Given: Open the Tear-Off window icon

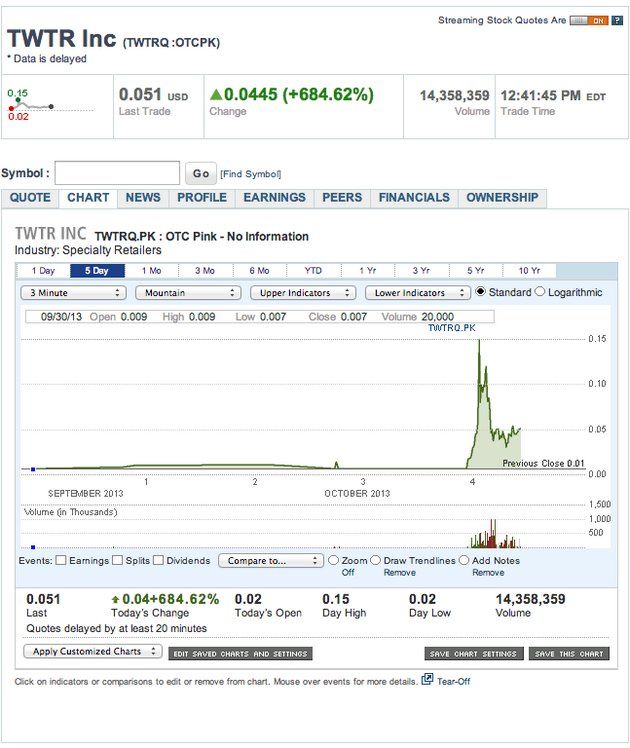Looking at the screenshot, I should pos(427,679).
